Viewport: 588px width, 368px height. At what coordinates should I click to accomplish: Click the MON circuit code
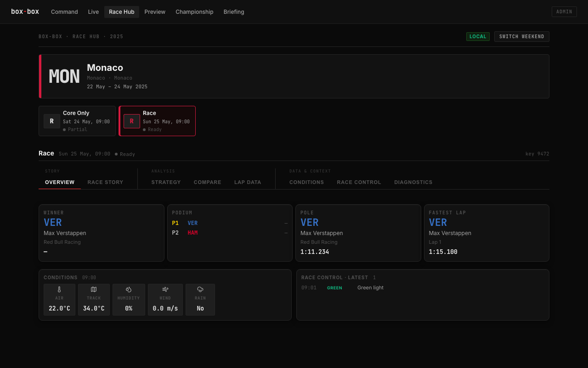tap(64, 76)
